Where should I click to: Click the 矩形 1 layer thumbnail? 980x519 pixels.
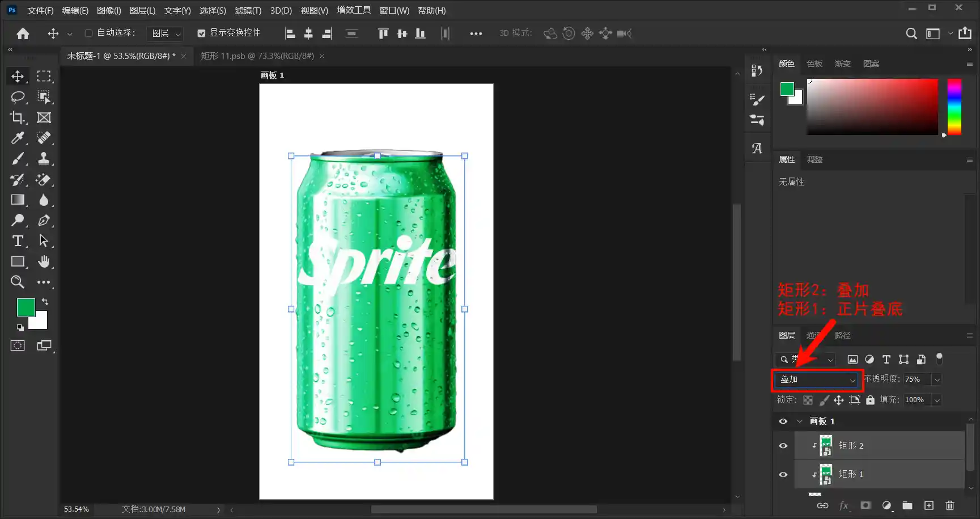tap(826, 474)
